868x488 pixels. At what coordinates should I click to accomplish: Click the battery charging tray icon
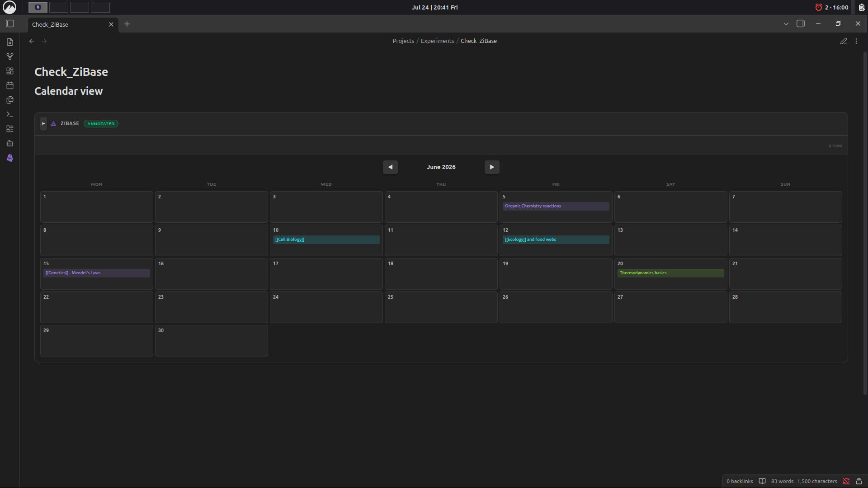click(861, 7)
